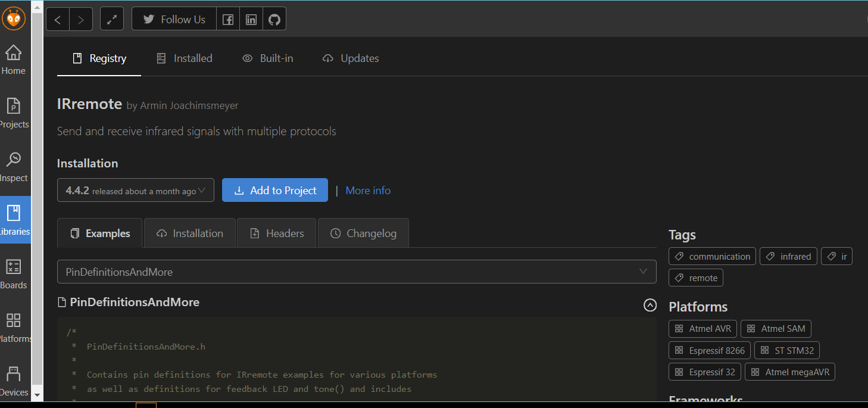
Task: Click the sidebar scrollbar down arrow
Action: point(37,394)
